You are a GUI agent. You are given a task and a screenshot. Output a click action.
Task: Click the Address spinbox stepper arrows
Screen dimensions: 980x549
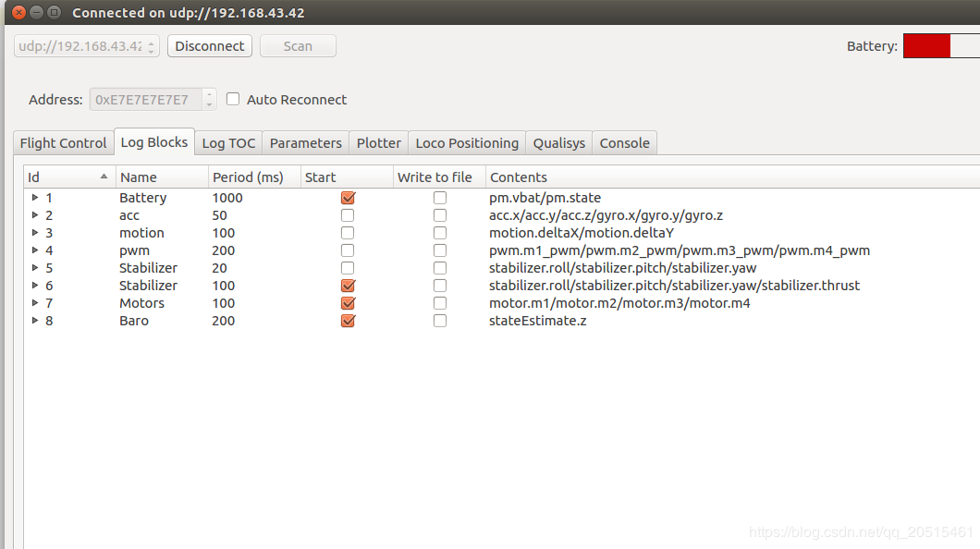click(209, 99)
